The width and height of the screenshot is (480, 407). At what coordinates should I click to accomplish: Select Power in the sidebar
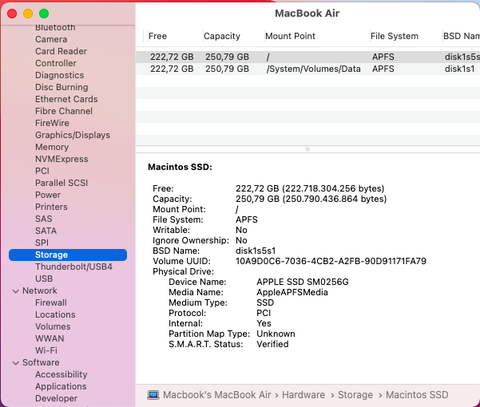pos(48,195)
